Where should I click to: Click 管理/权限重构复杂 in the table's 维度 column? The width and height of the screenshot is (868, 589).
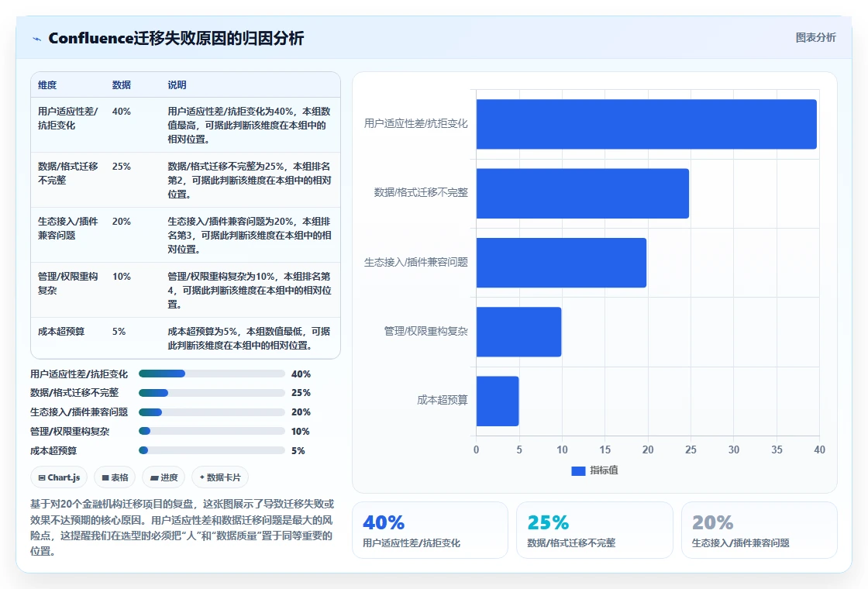point(67,283)
